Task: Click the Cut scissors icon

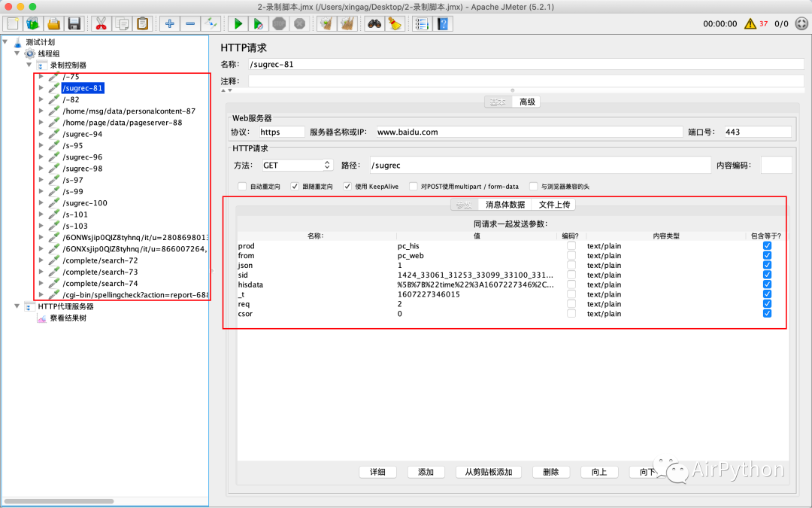Action: coord(101,23)
